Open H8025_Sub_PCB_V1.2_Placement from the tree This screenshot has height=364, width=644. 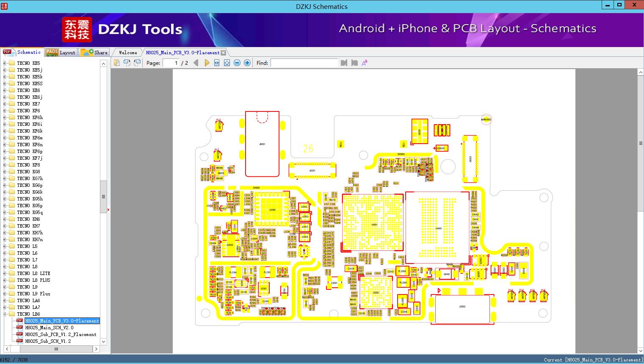pyautogui.click(x=61, y=334)
